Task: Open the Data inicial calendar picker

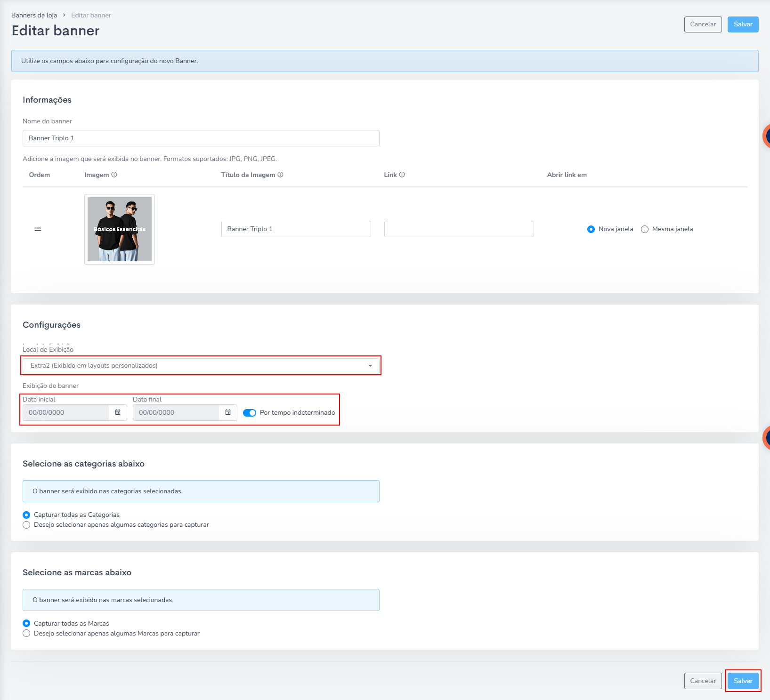Action: click(x=118, y=412)
